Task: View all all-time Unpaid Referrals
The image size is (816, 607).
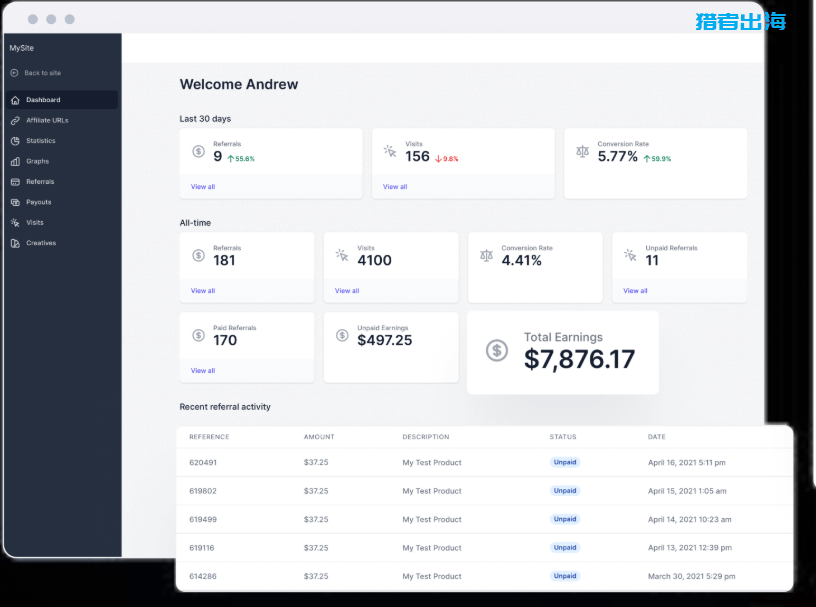Action: [x=635, y=291]
